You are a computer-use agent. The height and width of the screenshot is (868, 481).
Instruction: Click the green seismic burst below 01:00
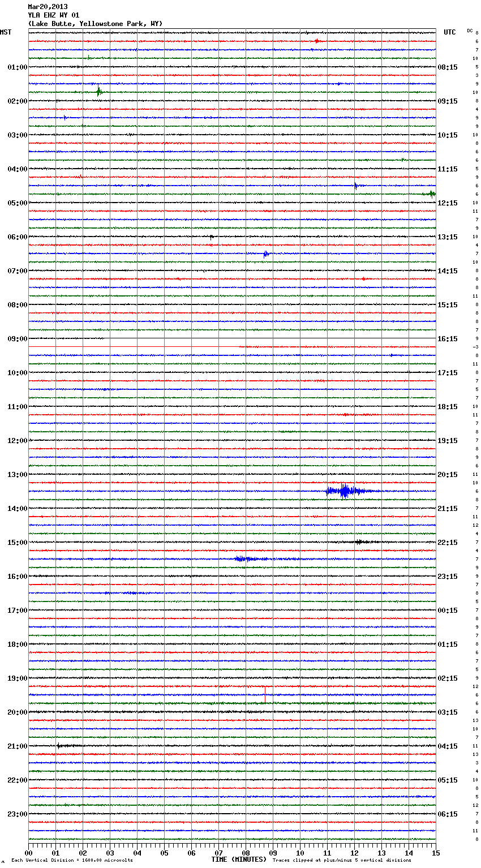[x=99, y=92]
